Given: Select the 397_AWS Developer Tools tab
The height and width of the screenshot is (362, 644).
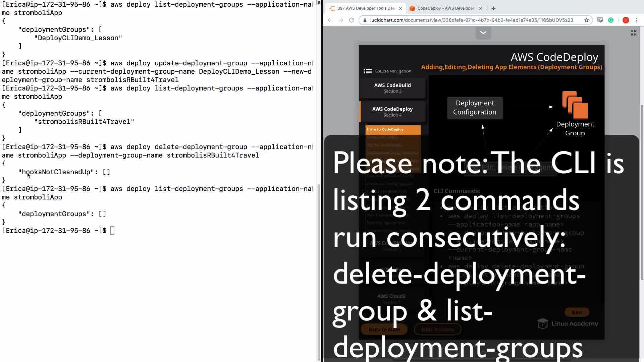Looking at the screenshot, I should (366, 8).
